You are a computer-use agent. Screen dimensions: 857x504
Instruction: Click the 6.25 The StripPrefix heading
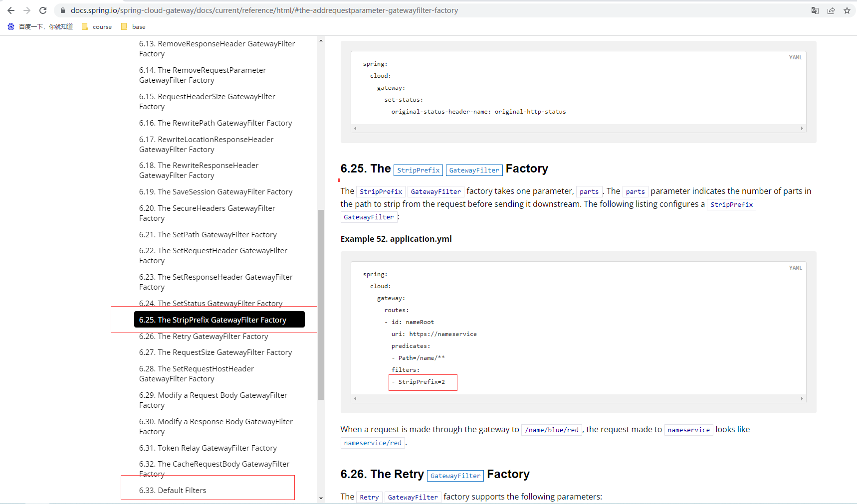tap(444, 169)
